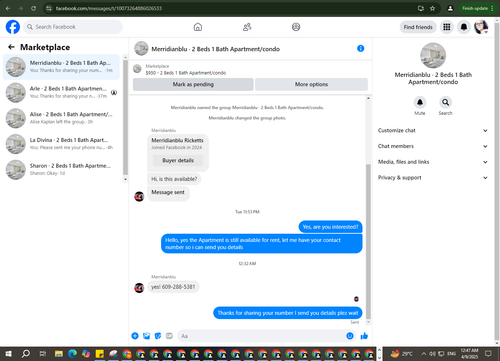The height and width of the screenshot is (361, 500).
Task: Open the taskbar weather widget
Action: coord(401,354)
